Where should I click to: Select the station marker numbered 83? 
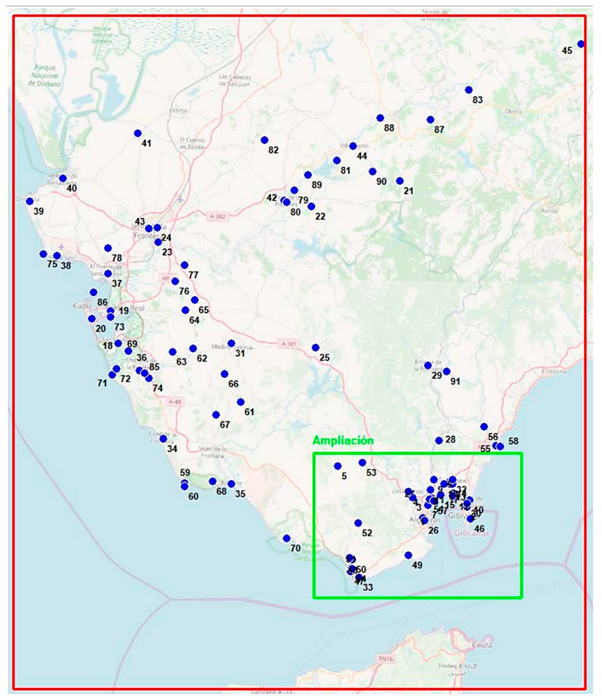click(x=468, y=90)
